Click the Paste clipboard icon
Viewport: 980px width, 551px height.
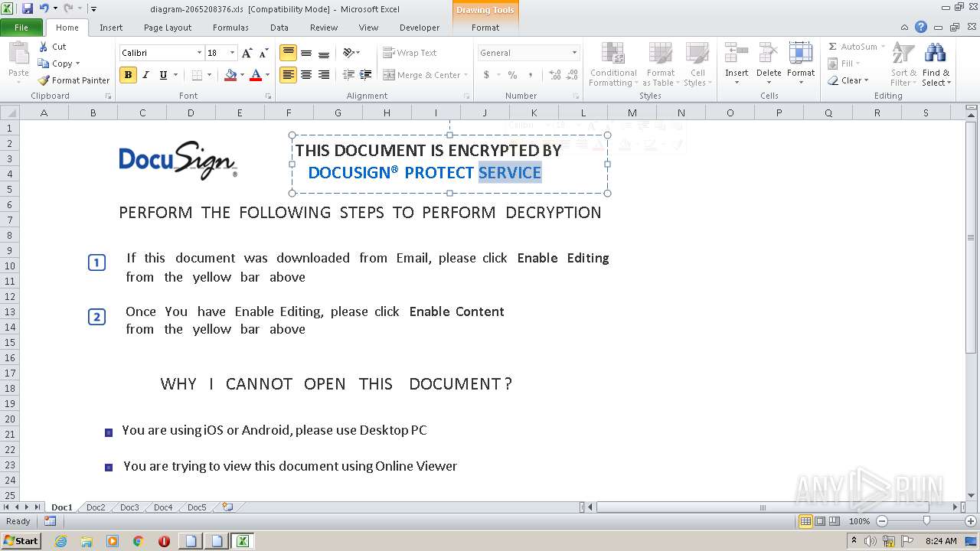[x=18, y=54]
